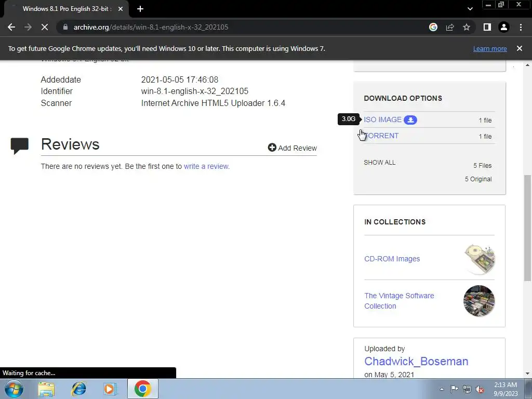532x399 pixels.
Task: Show hidden system tray icons
Action: tap(442, 389)
